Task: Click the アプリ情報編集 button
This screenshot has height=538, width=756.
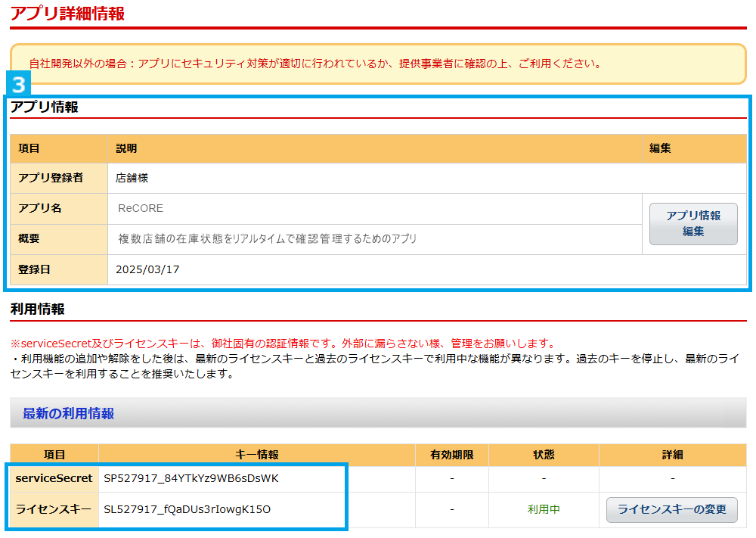Action: click(x=692, y=224)
